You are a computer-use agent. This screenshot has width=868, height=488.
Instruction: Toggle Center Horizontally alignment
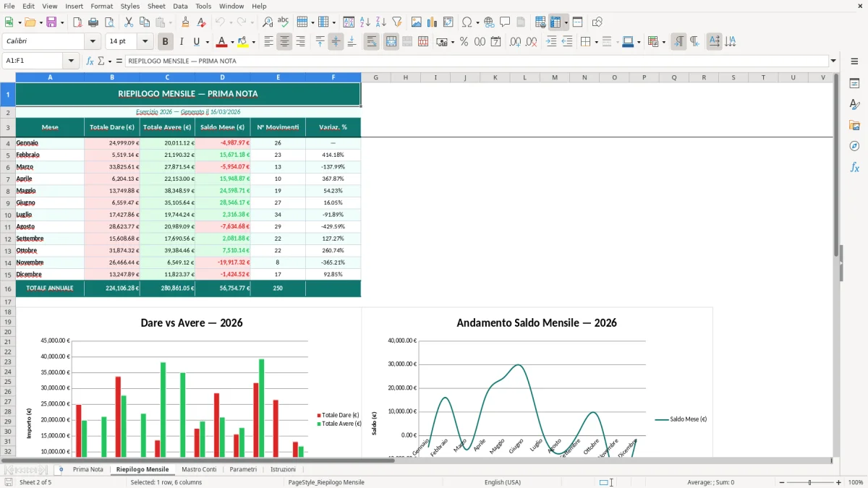pyautogui.click(x=284, y=42)
